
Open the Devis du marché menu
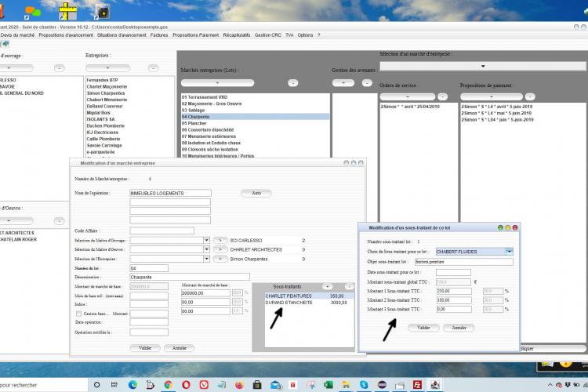click(x=17, y=34)
